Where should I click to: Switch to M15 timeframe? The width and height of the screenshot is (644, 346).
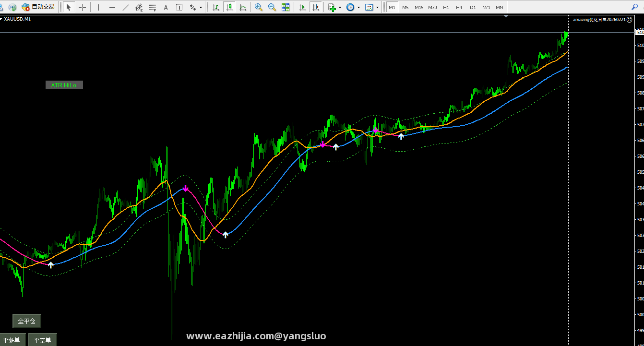(419, 7)
